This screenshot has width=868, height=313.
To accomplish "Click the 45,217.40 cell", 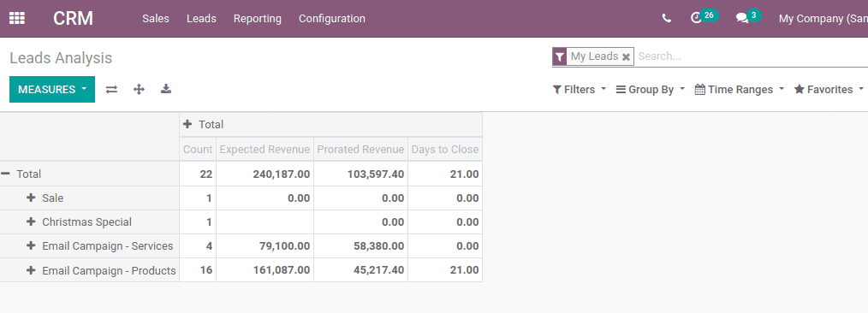I will click(360, 270).
